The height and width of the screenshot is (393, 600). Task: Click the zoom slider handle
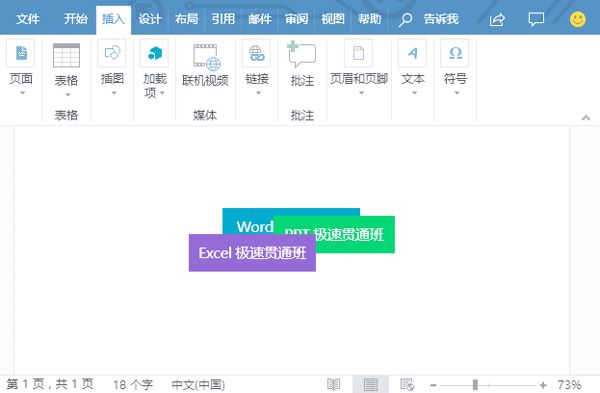point(475,385)
